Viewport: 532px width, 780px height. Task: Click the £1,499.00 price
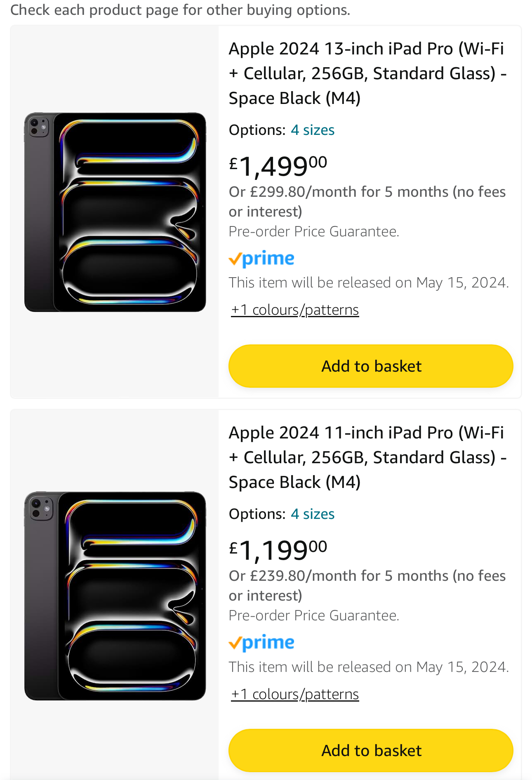(x=278, y=166)
